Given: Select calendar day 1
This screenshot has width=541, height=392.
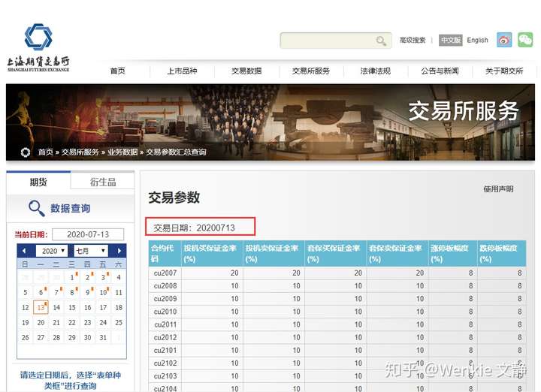Looking at the screenshot, I should pyautogui.click(x=72, y=277).
